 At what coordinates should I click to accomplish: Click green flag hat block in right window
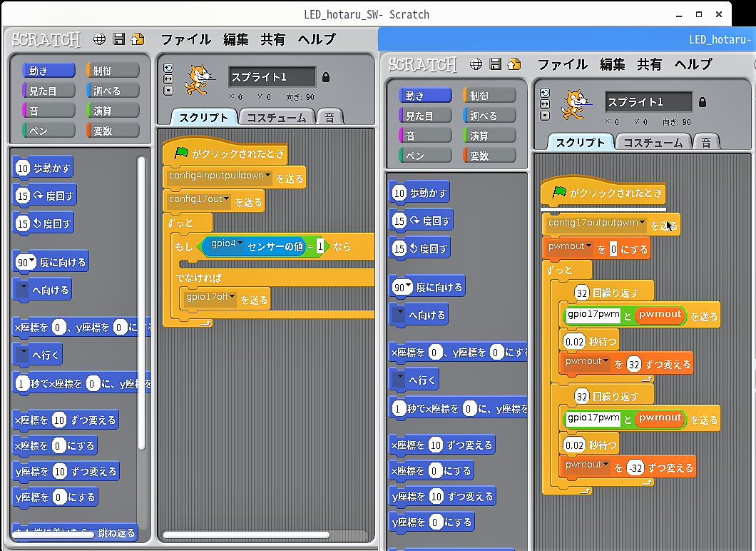(x=603, y=193)
